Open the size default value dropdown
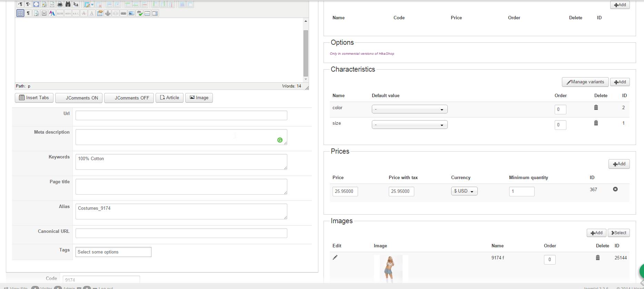 click(x=409, y=125)
